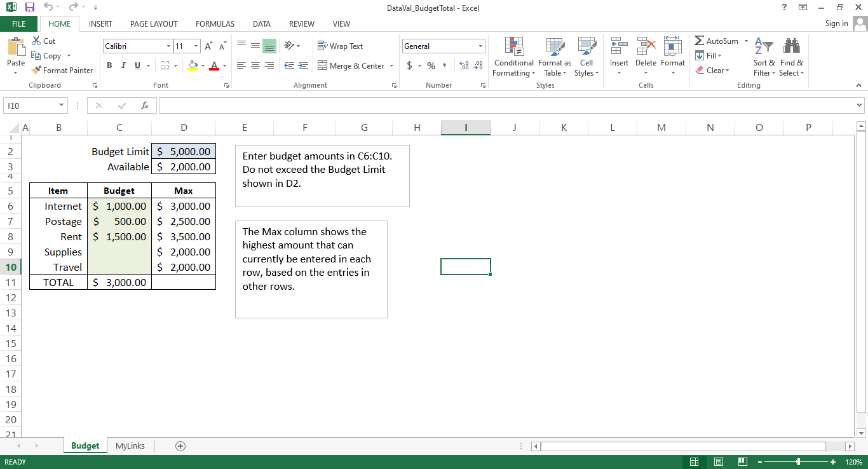The height and width of the screenshot is (469, 868).
Task: Click the Increase Decimal icon
Action: (x=464, y=65)
